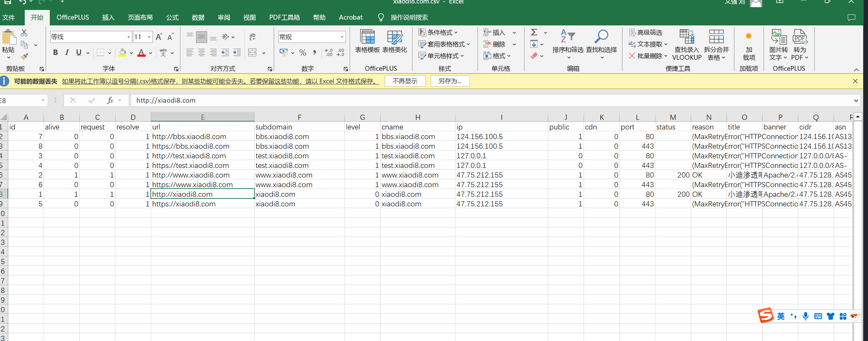
Task: Open 查找录入 VLOOKUP tool
Action: tap(687, 45)
